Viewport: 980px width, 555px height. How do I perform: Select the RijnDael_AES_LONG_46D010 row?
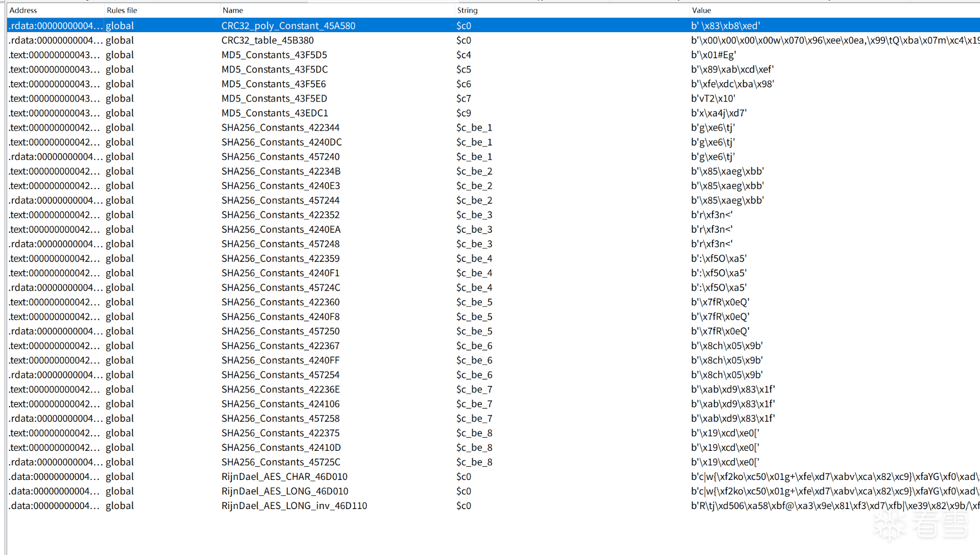285,491
